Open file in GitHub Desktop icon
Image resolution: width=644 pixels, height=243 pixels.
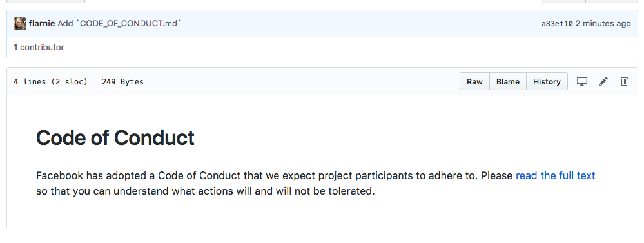tap(581, 81)
